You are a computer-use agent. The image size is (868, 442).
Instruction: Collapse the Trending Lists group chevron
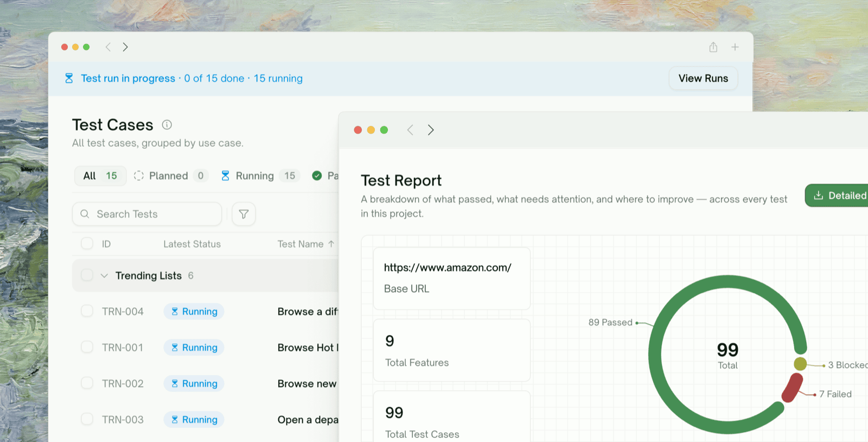click(x=104, y=276)
